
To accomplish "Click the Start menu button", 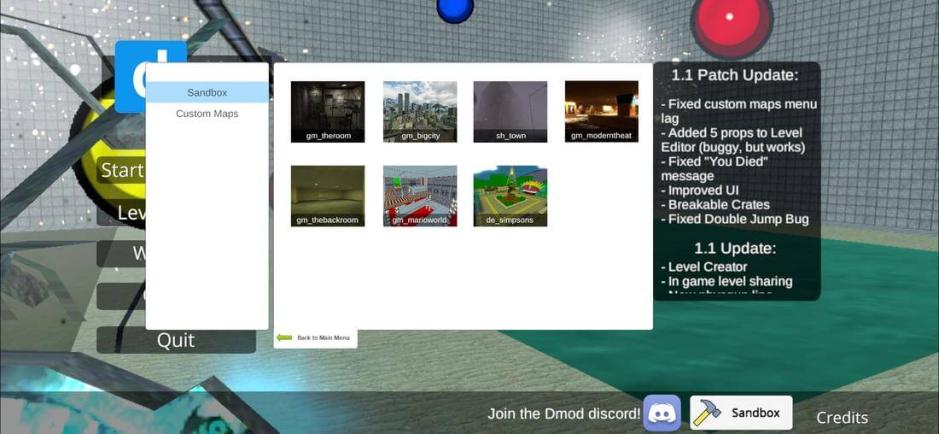I will point(121,171).
